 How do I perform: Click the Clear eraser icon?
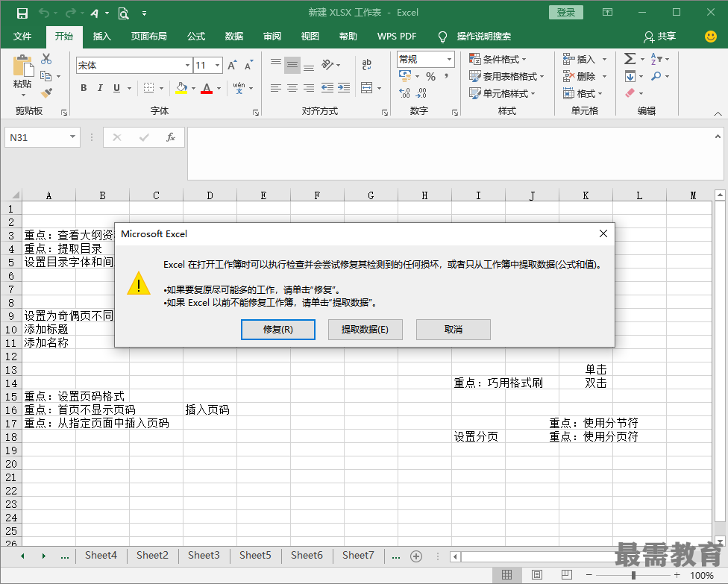pyautogui.click(x=630, y=93)
